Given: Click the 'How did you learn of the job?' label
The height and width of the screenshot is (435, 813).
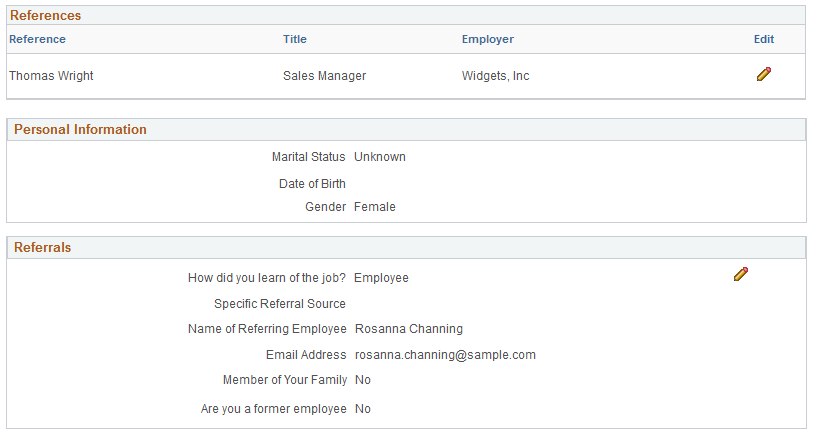Looking at the screenshot, I should (267, 278).
